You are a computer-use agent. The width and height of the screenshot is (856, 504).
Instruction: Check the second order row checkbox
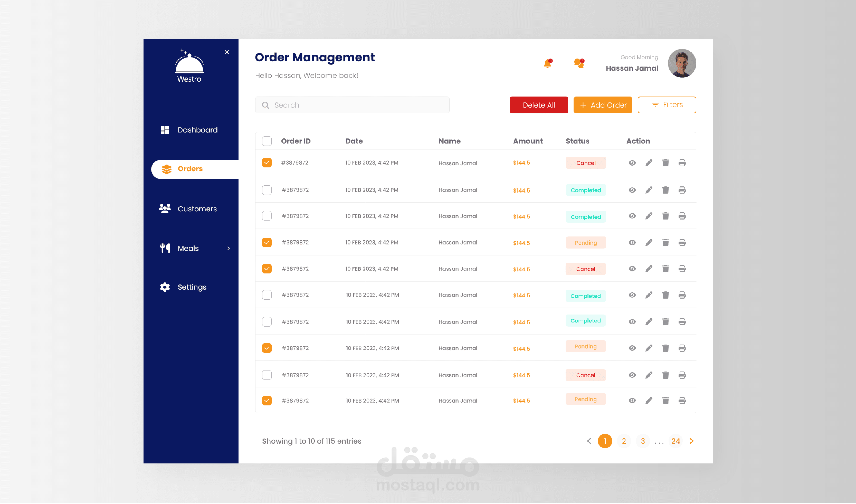pos(267,190)
